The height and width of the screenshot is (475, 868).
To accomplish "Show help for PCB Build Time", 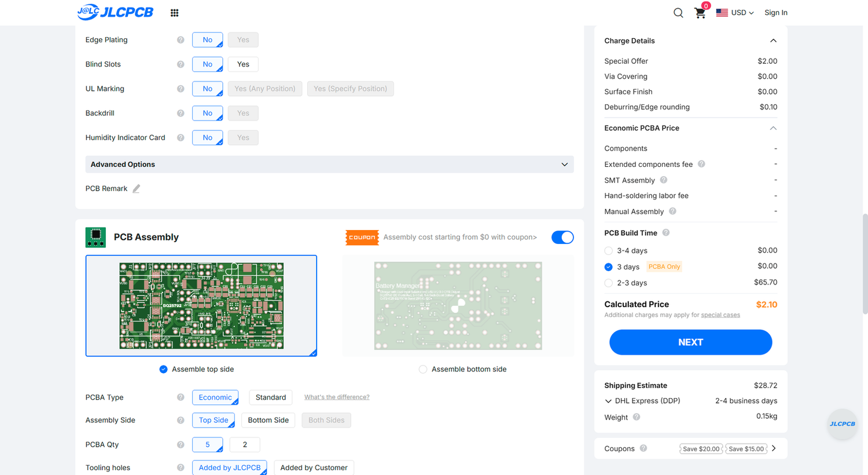I will click(x=666, y=233).
